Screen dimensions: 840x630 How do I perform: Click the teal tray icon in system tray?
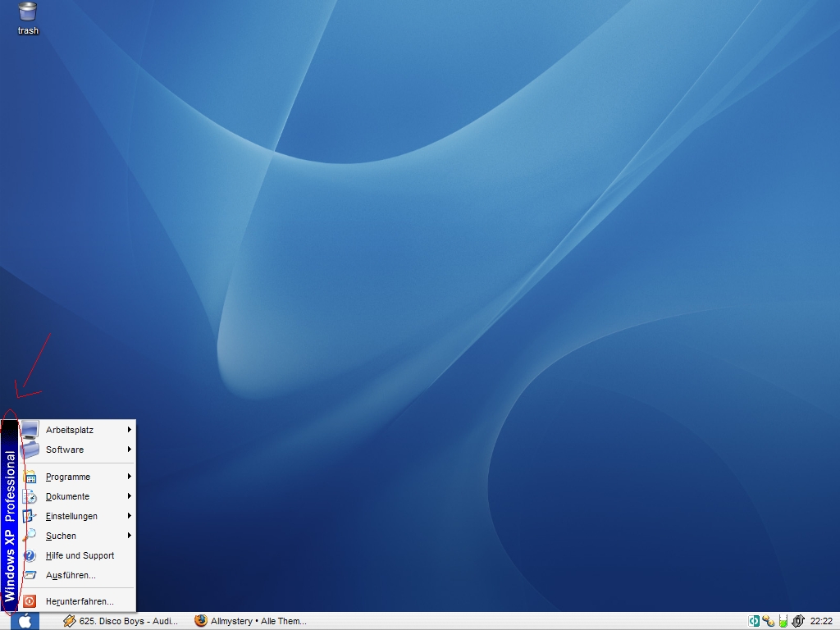click(754, 621)
